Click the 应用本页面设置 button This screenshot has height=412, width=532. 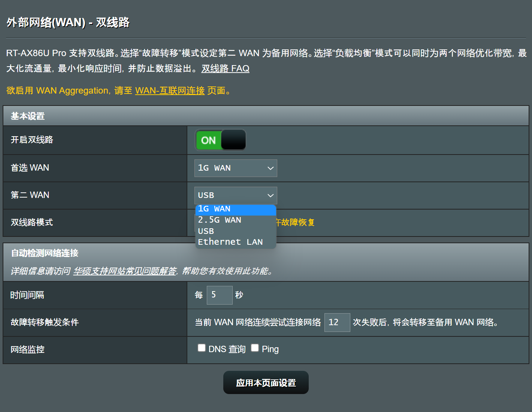coord(266,382)
